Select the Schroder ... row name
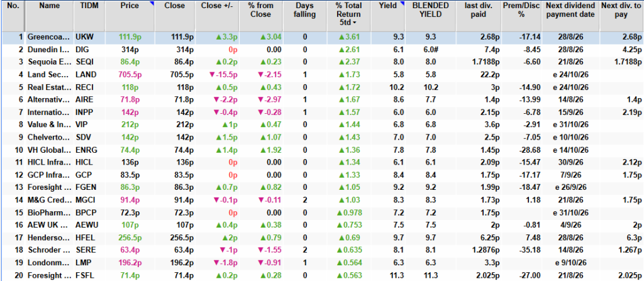The width and height of the screenshot is (644, 281). click(x=48, y=250)
